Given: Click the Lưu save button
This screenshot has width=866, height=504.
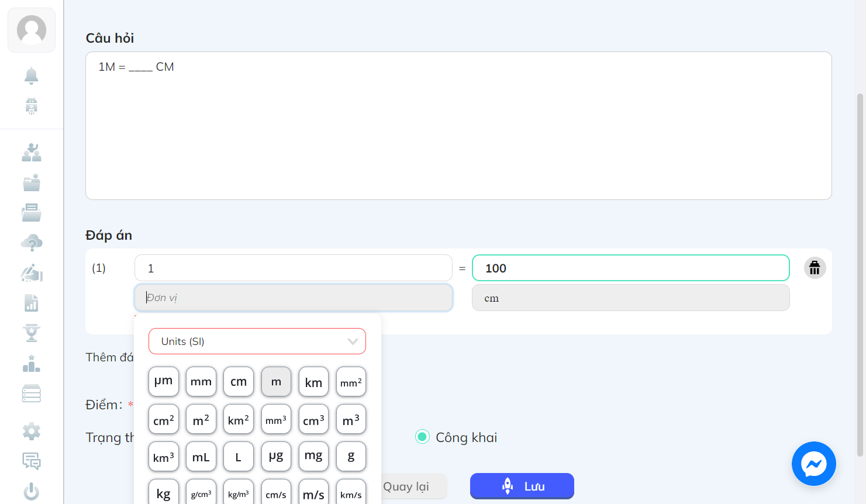Looking at the screenshot, I should [522, 486].
